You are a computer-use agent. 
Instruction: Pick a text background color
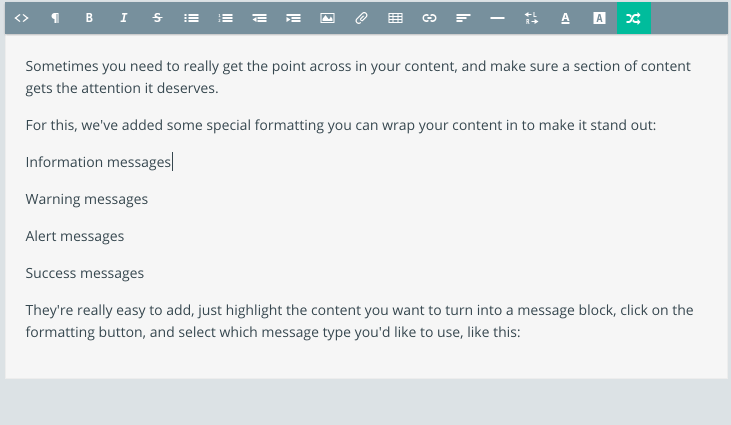coord(600,18)
